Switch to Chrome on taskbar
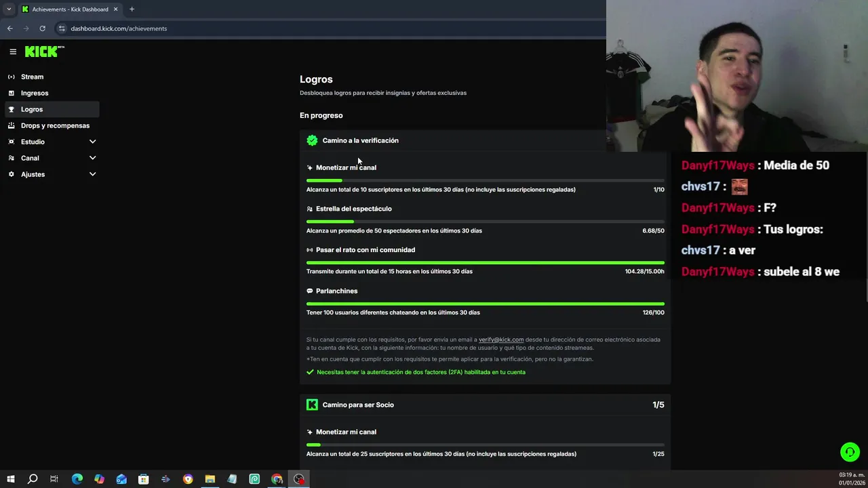 (x=277, y=479)
